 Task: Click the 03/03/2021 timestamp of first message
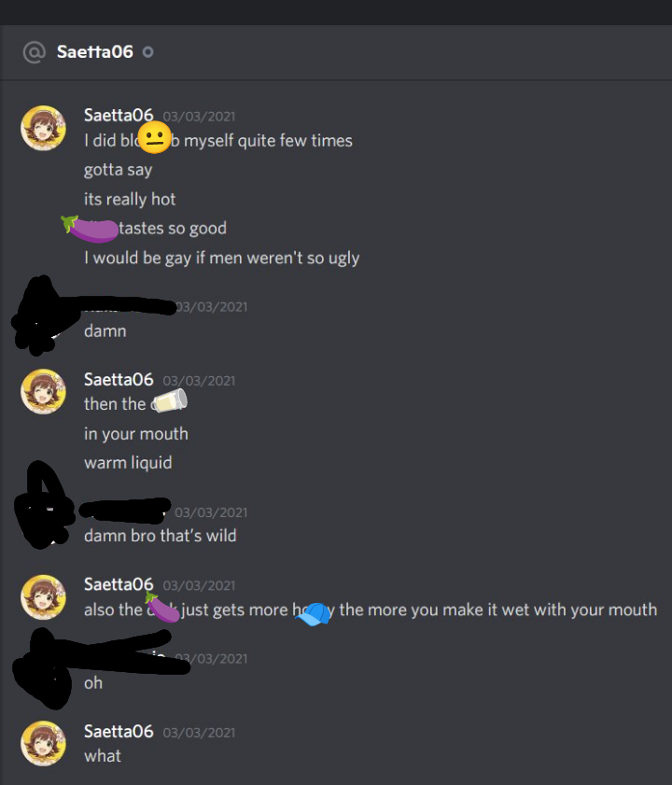click(x=199, y=117)
